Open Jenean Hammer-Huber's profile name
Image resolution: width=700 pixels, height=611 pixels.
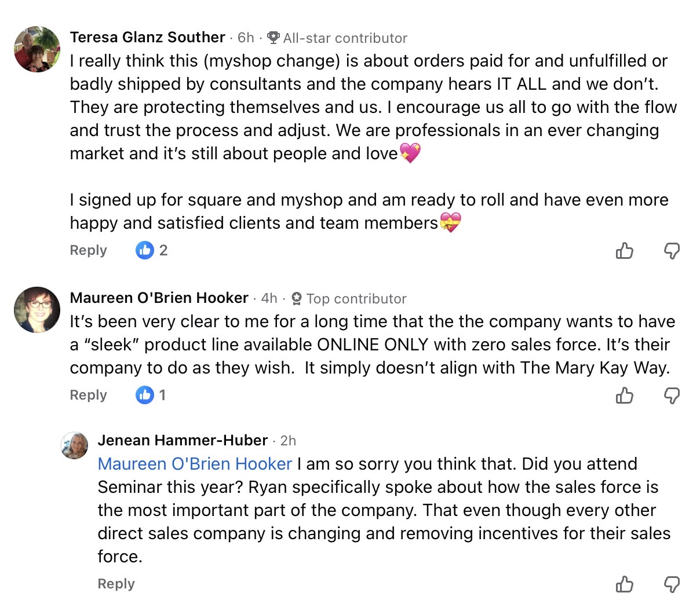point(183,440)
